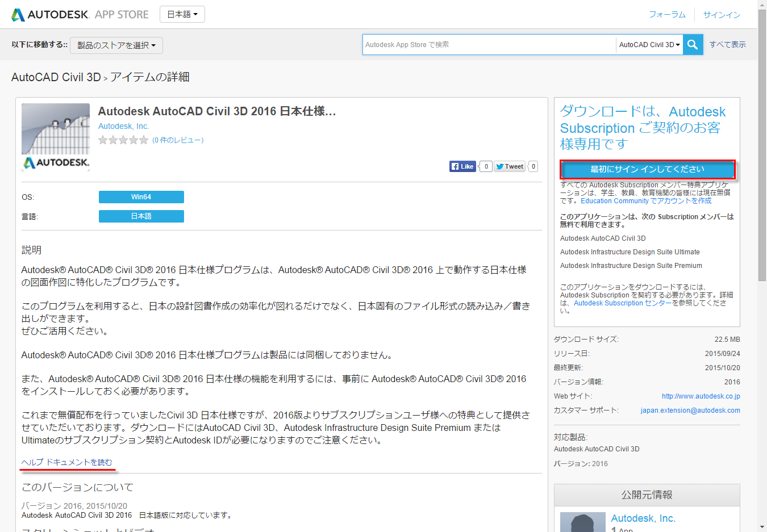Click Autodesk Infrastructure Design Suite Ultimate text
The image size is (767, 532).
pyautogui.click(x=630, y=252)
